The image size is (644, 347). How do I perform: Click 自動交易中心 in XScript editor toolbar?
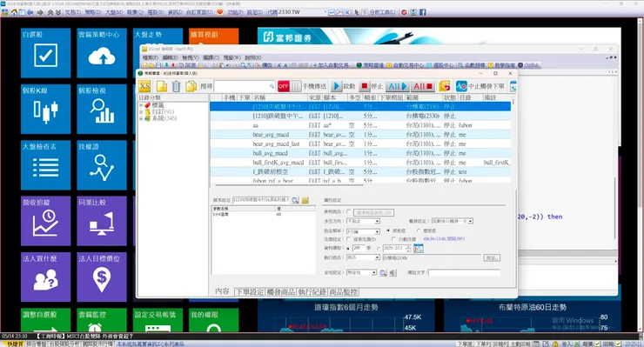pos(406,65)
